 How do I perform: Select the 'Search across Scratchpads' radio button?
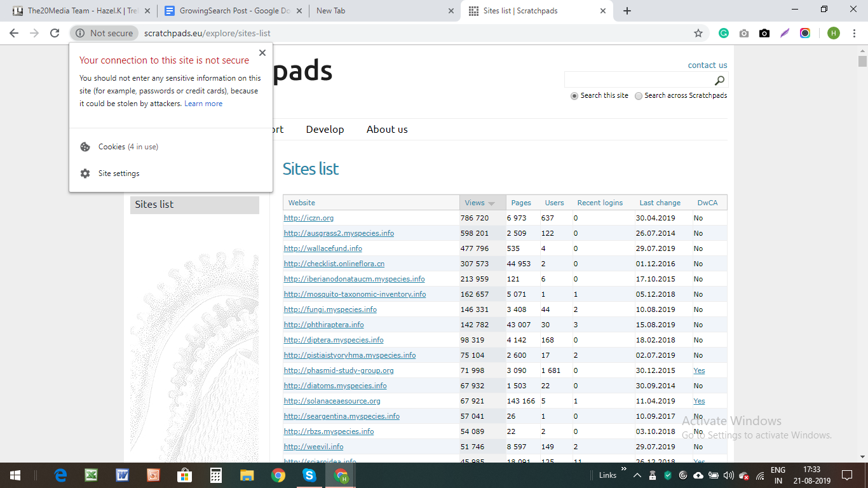tap(639, 96)
